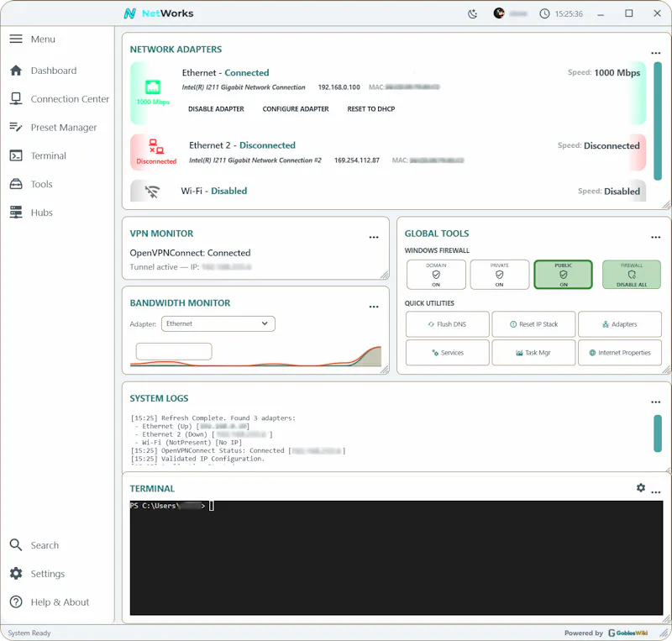Click RESET TO DHCP
This screenshot has width=672, height=641.
pos(371,109)
